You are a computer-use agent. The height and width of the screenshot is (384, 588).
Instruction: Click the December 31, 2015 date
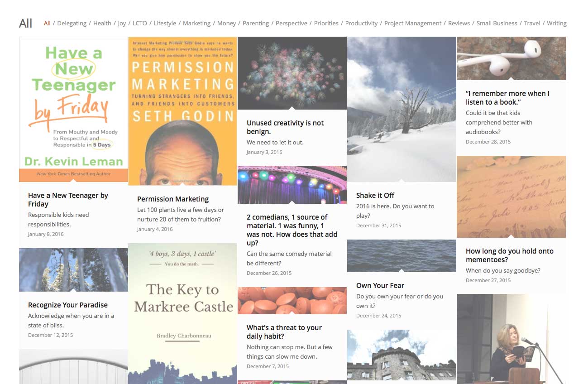tap(378, 226)
